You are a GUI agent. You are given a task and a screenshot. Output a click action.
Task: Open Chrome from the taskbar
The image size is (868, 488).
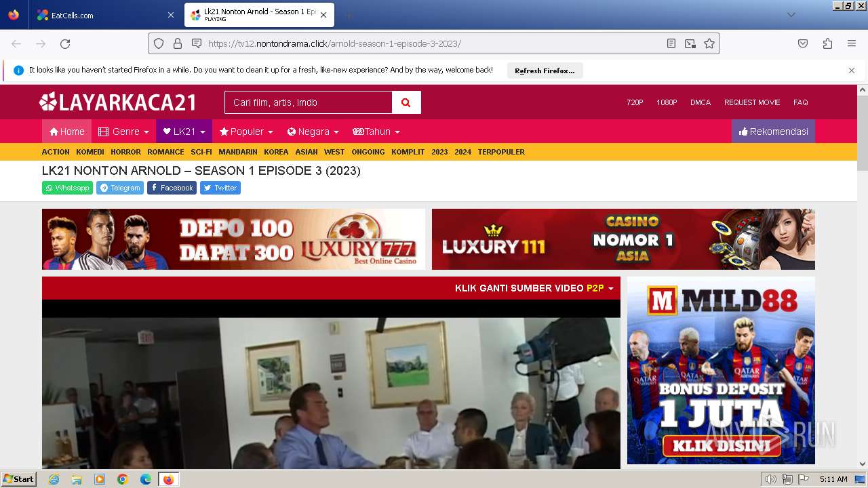coord(123,479)
